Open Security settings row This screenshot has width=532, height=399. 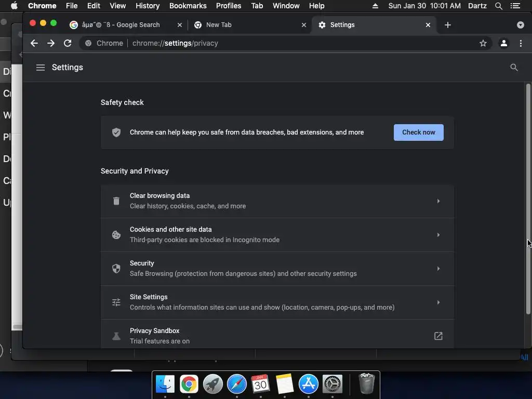tap(277, 269)
